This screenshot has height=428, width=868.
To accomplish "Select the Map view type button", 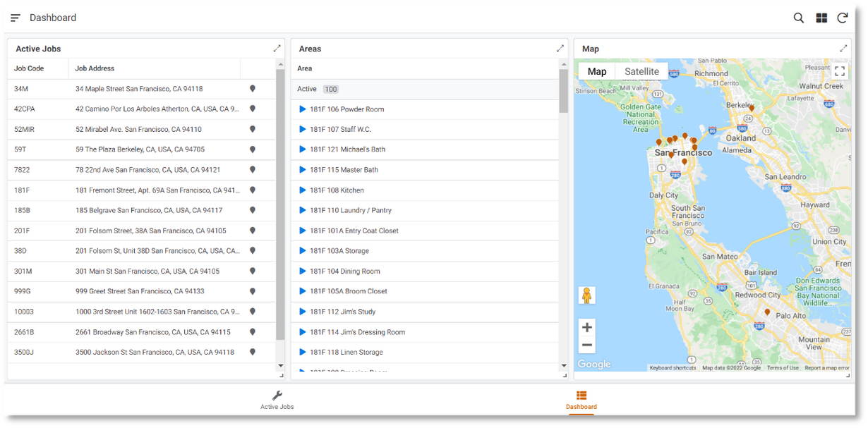I will point(597,71).
